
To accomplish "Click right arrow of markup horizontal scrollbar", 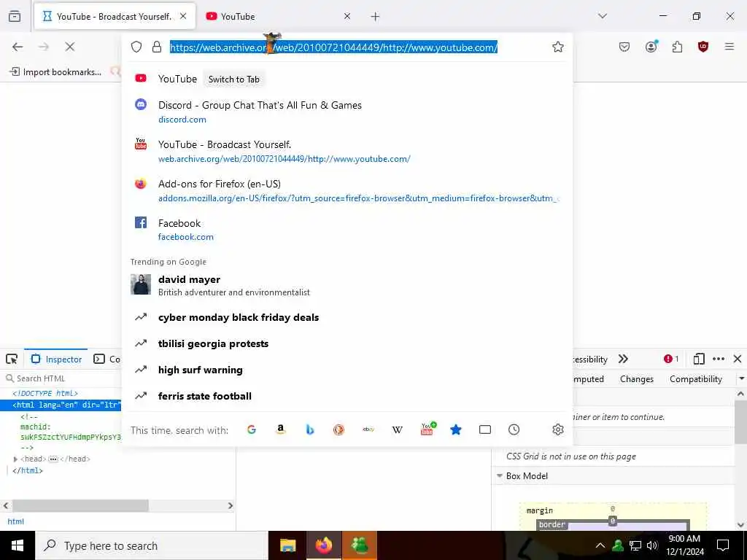I will (230, 506).
